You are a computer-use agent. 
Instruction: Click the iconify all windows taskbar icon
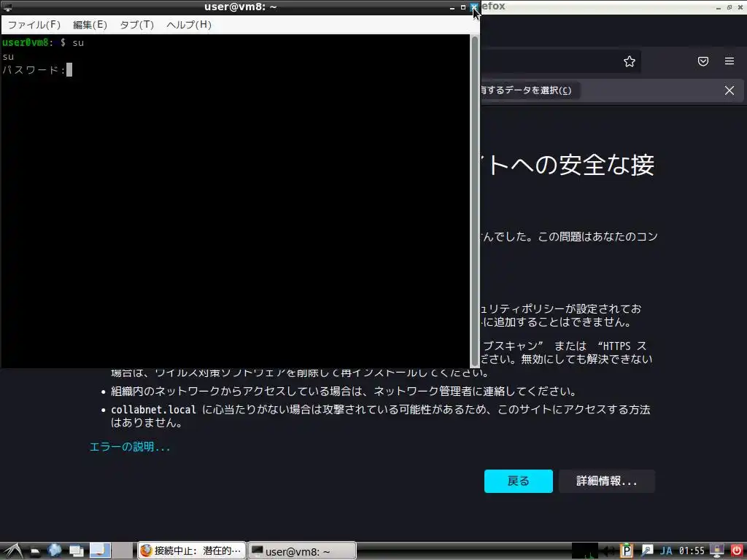pos(76,551)
